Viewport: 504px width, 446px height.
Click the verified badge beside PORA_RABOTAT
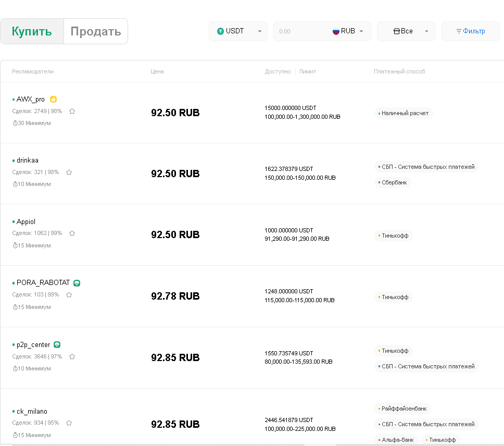pyautogui.click(x=77, y=283)
